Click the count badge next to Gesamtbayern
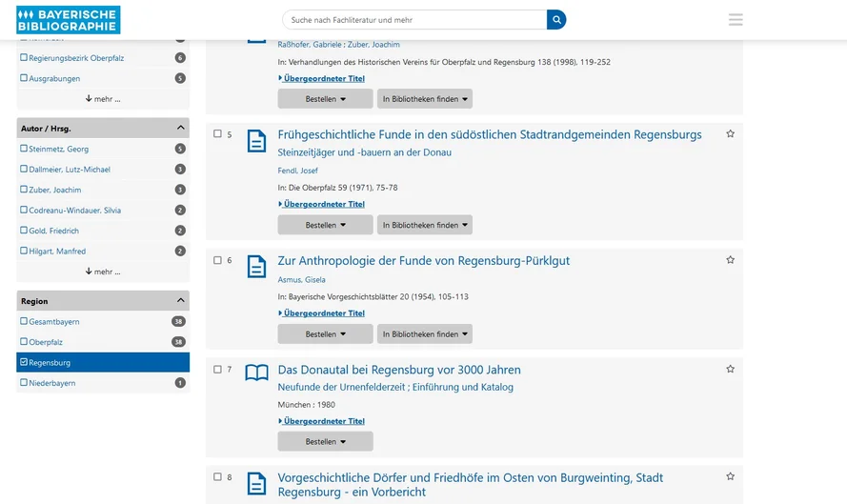Screen dimensions: 847x504 178,321
